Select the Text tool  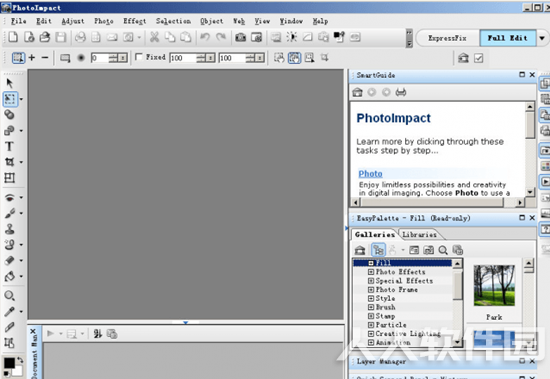click(x=9, y=146)
